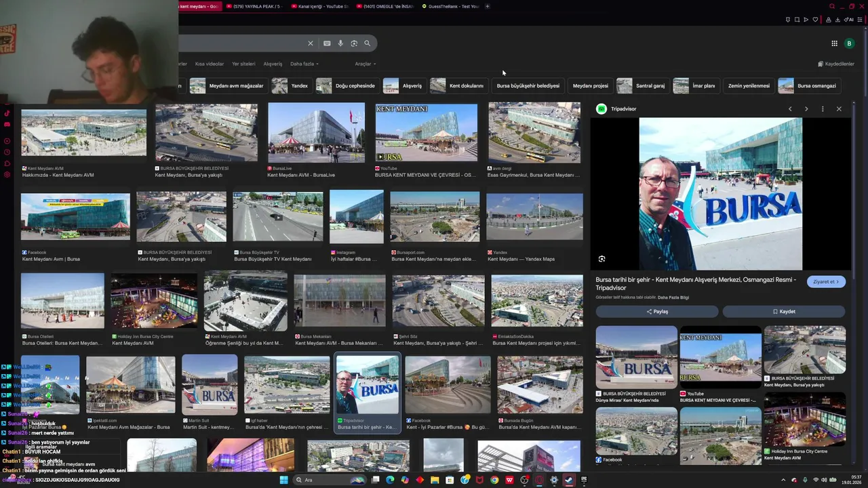
Task: Open the BursaLive Kent Meydanı AVM thumbnail
Action: (x=316, y=133)
